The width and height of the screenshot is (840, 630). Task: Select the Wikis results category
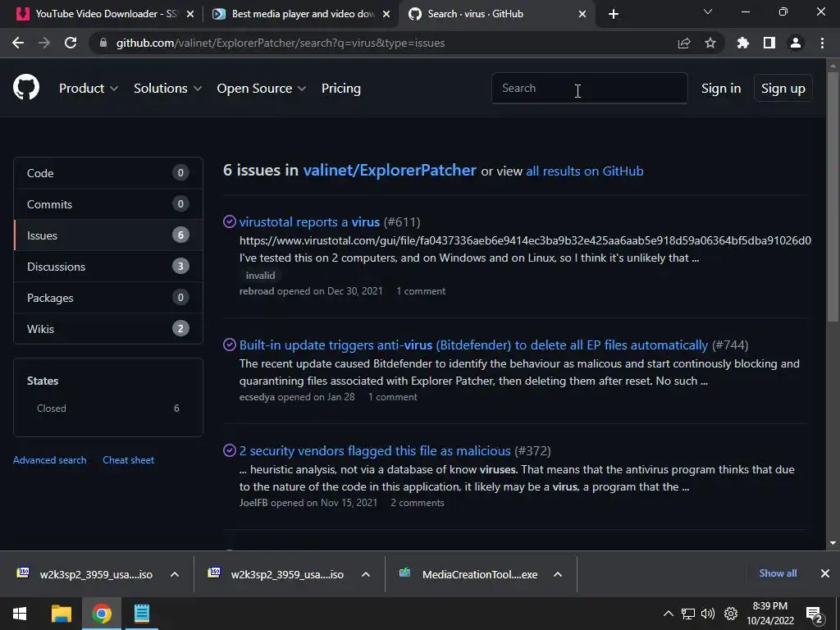coord(108,328)
